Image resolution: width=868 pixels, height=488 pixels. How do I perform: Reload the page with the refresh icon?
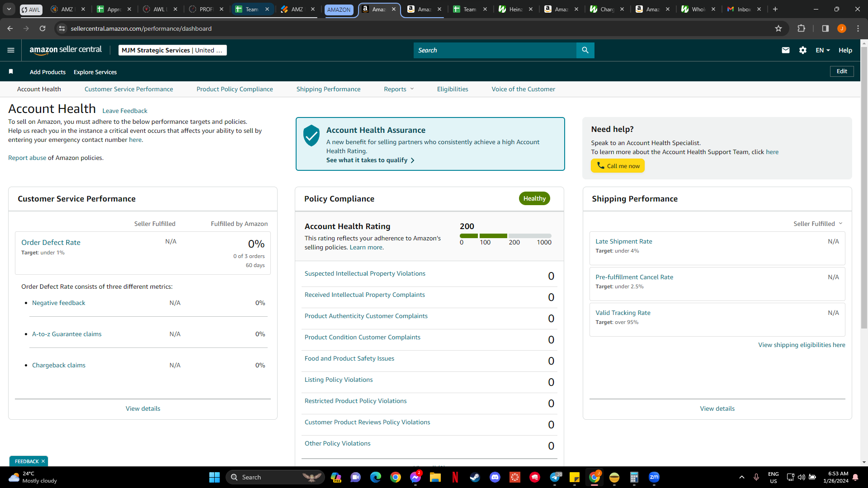pyautogui.click(x=42, y=28)
